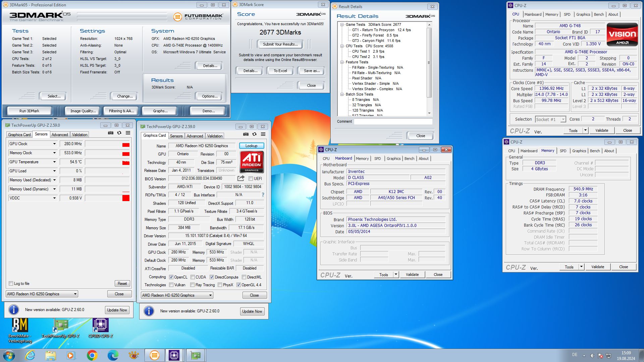This screenshot has height=362, width=644.
Task: Click the Result Details vertical scrollbar
Action: coord(429,69)
